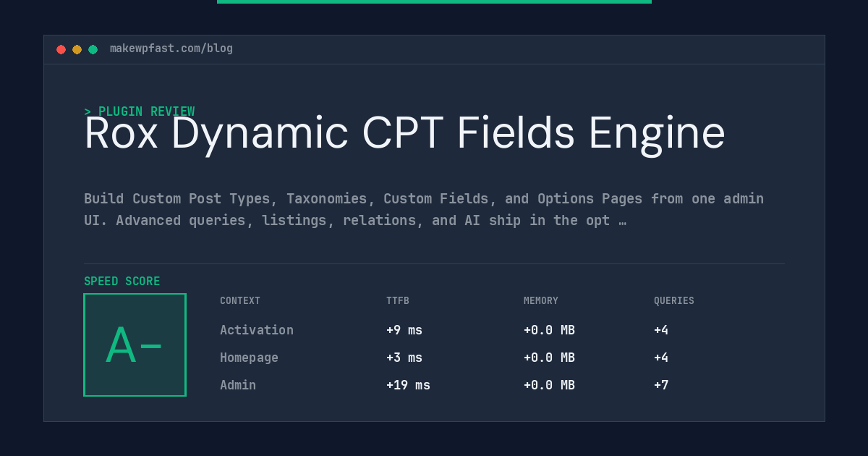Click the +19 ms Admin TTFB value
Screen dimensions: 868x456
(408, 385)
